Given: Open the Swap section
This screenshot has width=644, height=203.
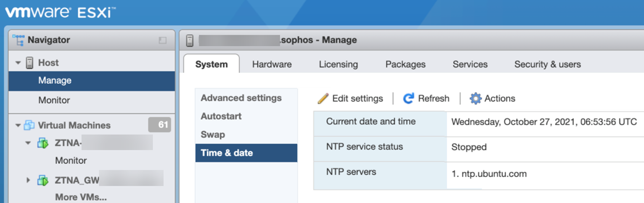Looking at the screenshot, I should [213, 134].
